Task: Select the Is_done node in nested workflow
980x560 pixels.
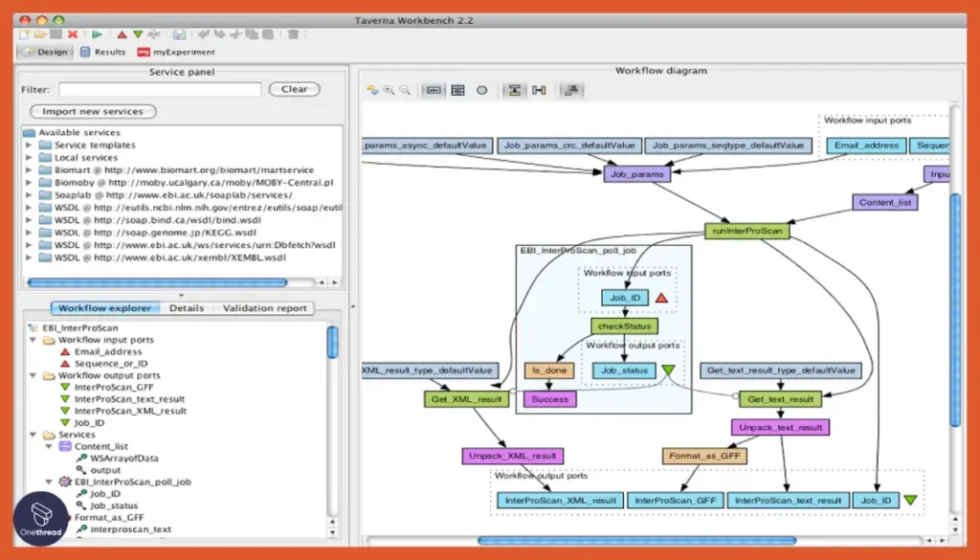Action: 549,370
